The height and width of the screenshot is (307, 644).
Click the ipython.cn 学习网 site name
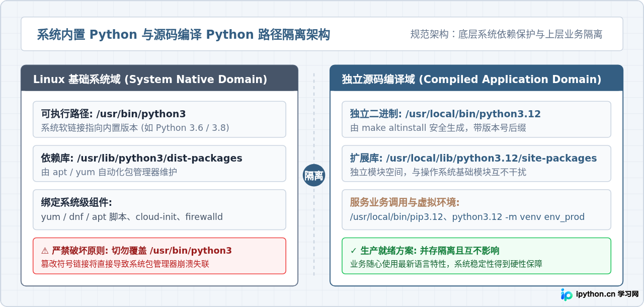[x=607, y=294]
